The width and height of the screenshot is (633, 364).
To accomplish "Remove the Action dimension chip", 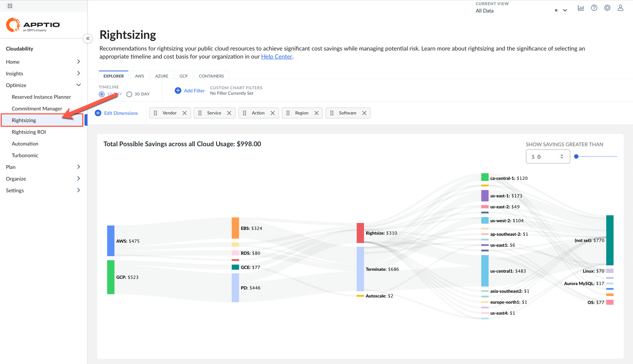I will coord(273,113).
